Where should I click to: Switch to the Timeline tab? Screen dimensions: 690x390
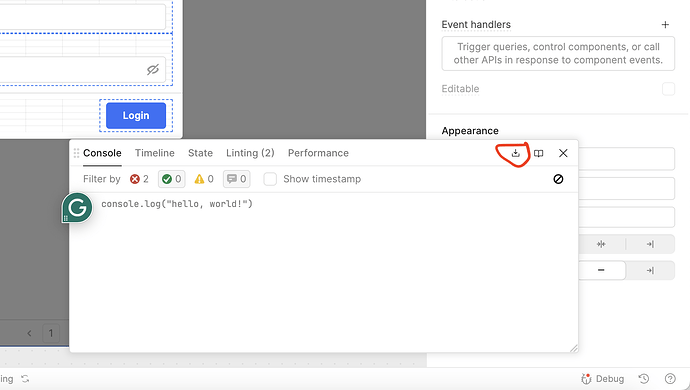pyautogui.click(x=154, y=153)
